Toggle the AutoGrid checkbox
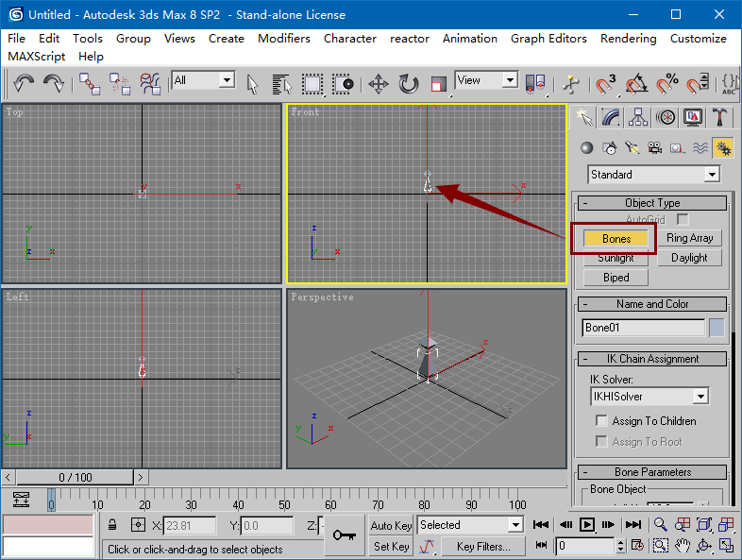The width and height of the screenshot is (742, 560). pos(683,219)
